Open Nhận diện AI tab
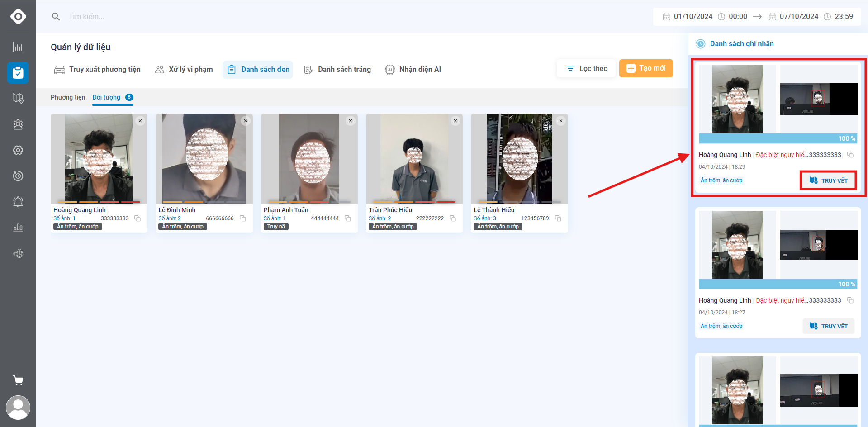The width and height of the screenshot is (868, 427). 413,70
